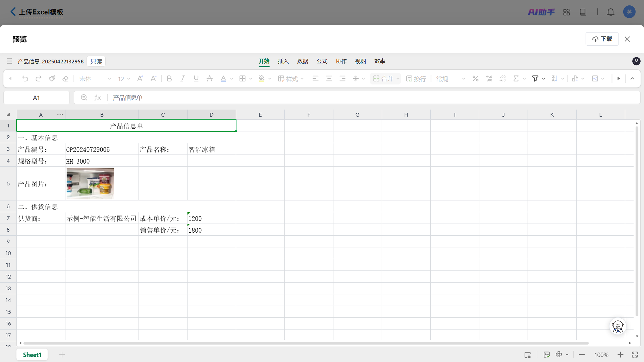Click the Undo arrow icon
This screenshot has width=644, height=362.
coord(25,79)
